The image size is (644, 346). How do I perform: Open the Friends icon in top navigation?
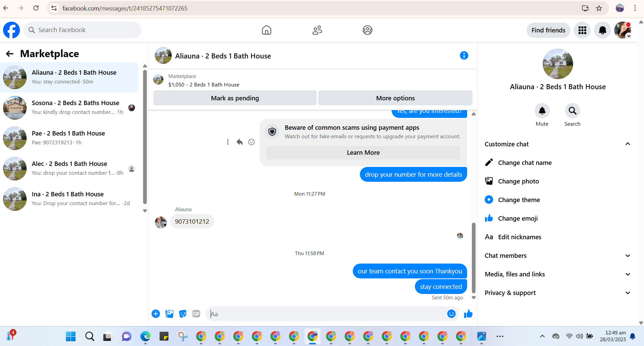[x=317, y=30]
